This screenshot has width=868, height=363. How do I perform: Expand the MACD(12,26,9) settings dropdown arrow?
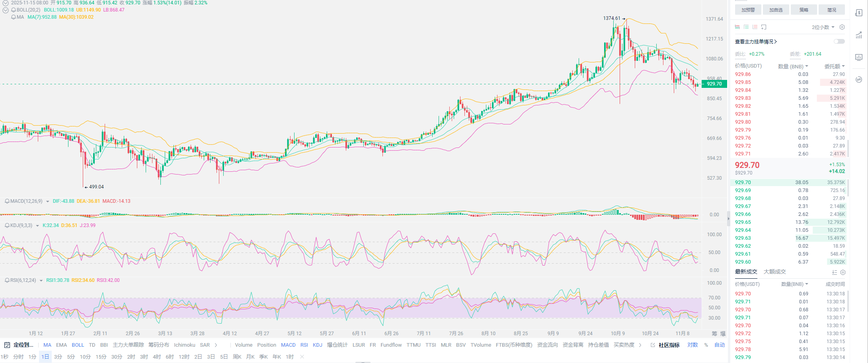(x=48, y=202)
